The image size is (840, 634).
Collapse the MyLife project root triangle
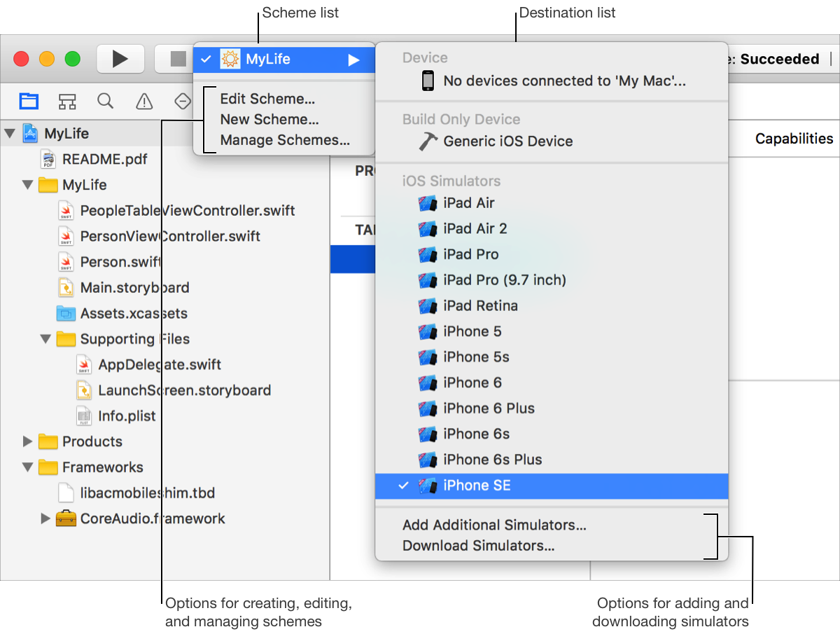point(10,133)
